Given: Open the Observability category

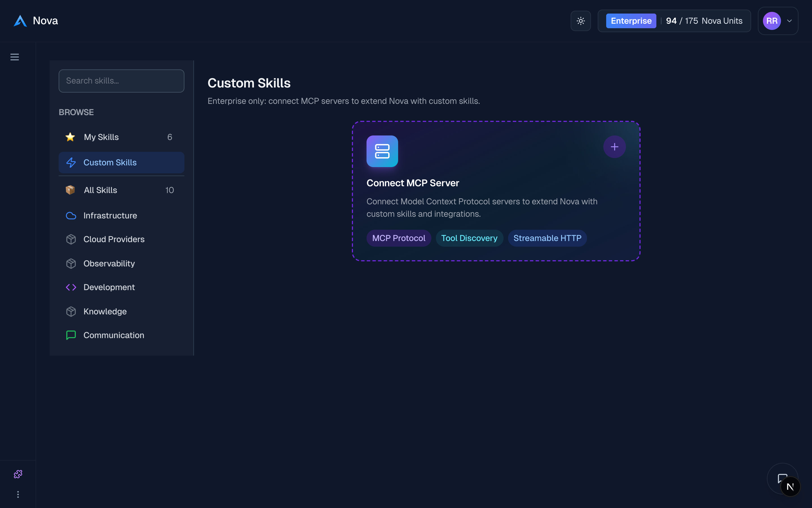Looking at the screenshot, I should click(122, 264).
